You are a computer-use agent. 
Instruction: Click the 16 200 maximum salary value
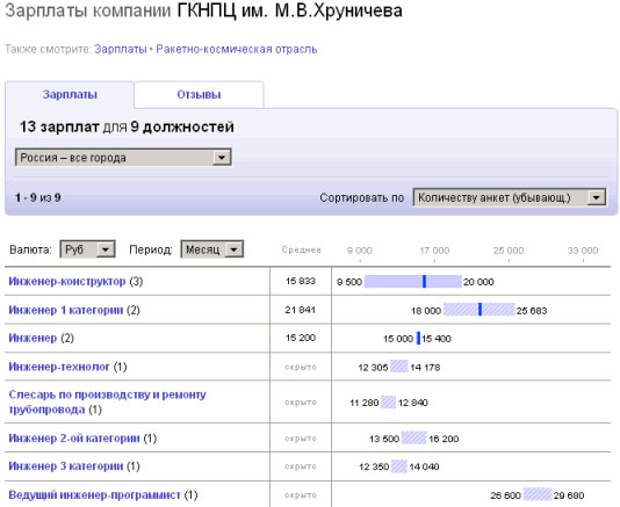(x=444, y=439)
